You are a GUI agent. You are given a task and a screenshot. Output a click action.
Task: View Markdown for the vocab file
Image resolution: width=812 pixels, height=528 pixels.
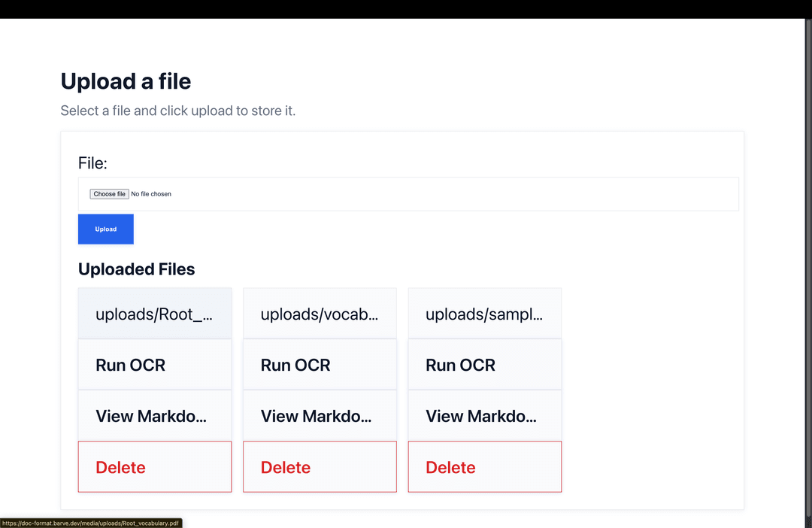(319, 416)
